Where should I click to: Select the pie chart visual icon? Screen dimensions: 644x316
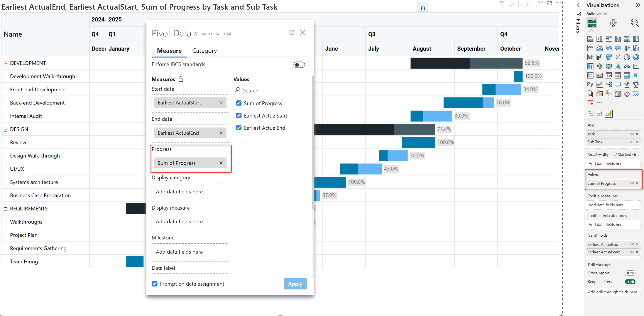pyautogui.click(x=627, y=57)
